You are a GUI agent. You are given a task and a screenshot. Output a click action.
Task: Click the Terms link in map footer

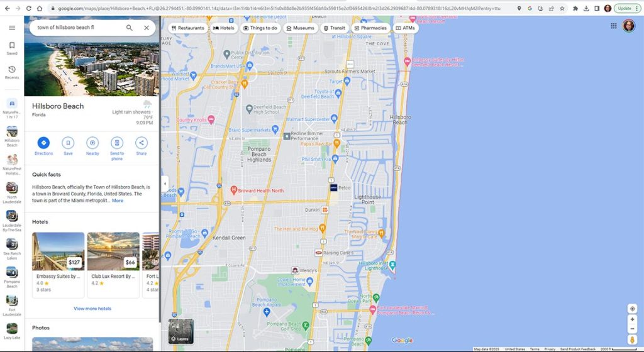pyautogui.click(x=535, y=349)
